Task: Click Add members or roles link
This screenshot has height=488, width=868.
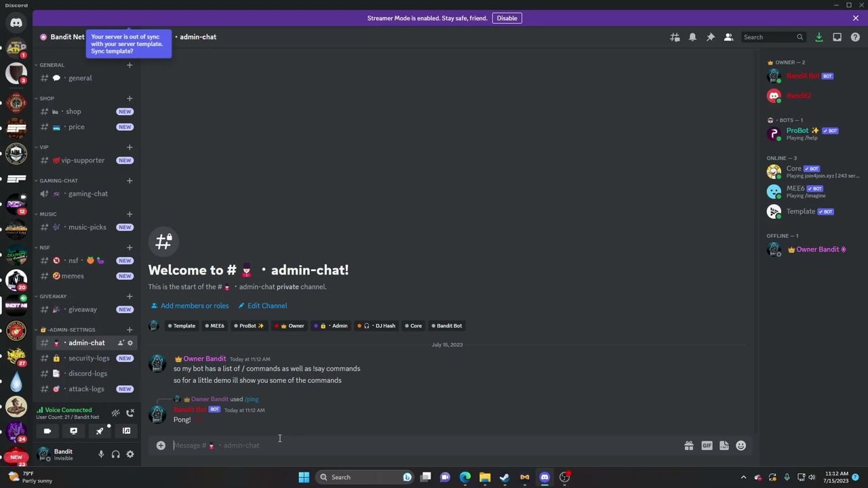Action: 190,306
